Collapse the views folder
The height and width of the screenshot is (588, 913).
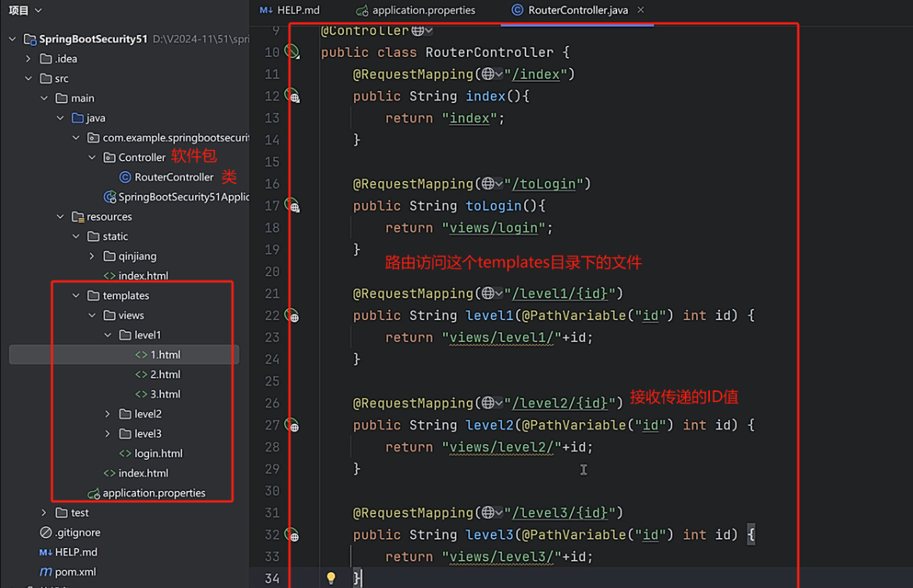(92, 315)
